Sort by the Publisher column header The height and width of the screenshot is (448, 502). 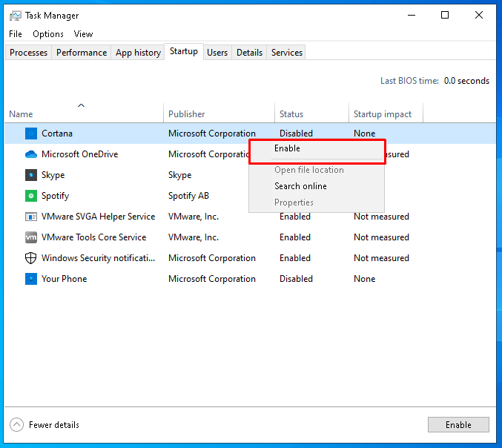tap(219, 113)
